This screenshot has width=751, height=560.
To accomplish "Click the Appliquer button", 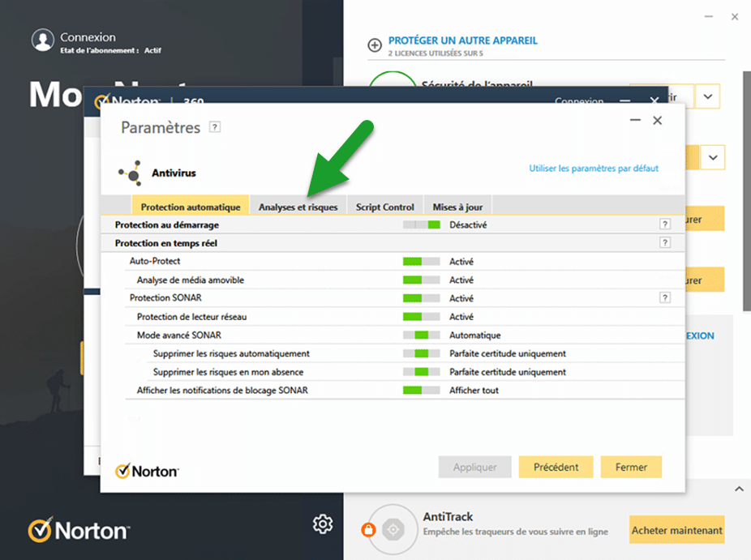I will (x=474, y=467).
